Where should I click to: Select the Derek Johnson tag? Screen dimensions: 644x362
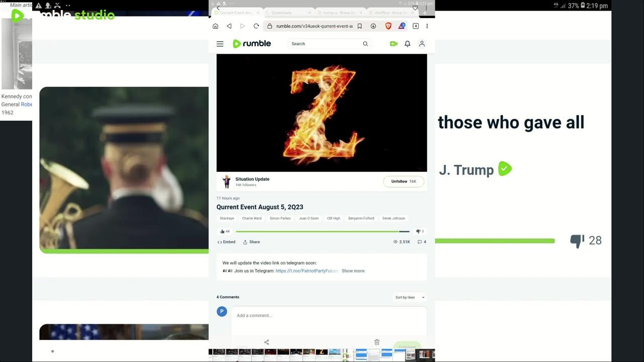(x=393, y=218)
